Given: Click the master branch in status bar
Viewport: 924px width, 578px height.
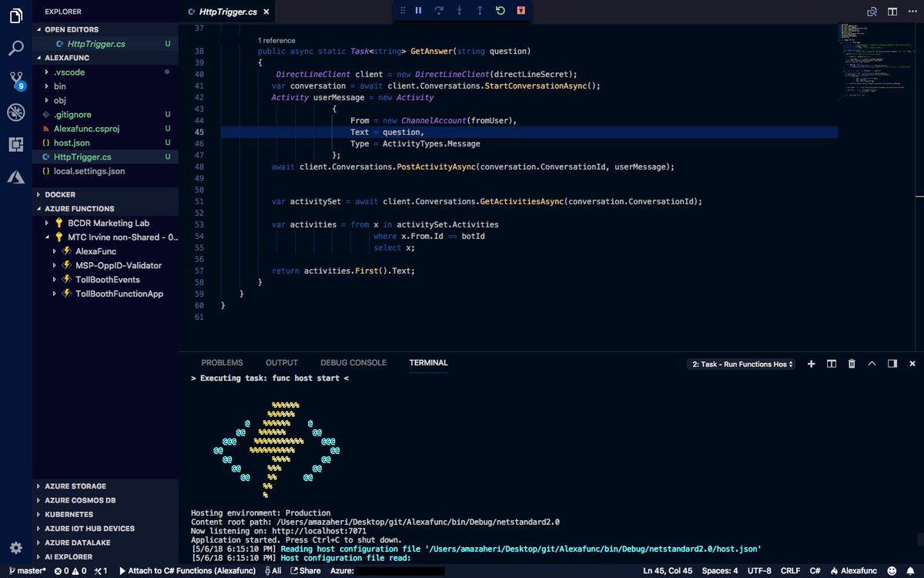Looking at the screenshot, I should click(x=25, y=571).
